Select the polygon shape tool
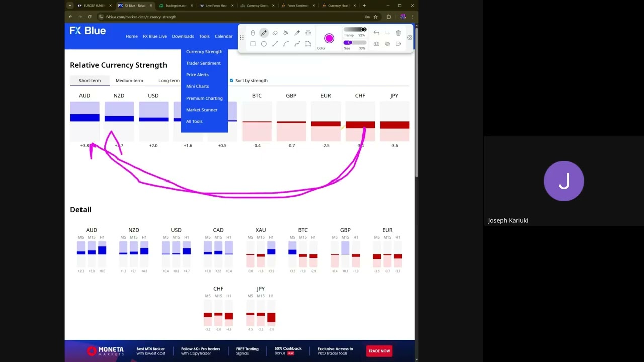 click(308, 44)
